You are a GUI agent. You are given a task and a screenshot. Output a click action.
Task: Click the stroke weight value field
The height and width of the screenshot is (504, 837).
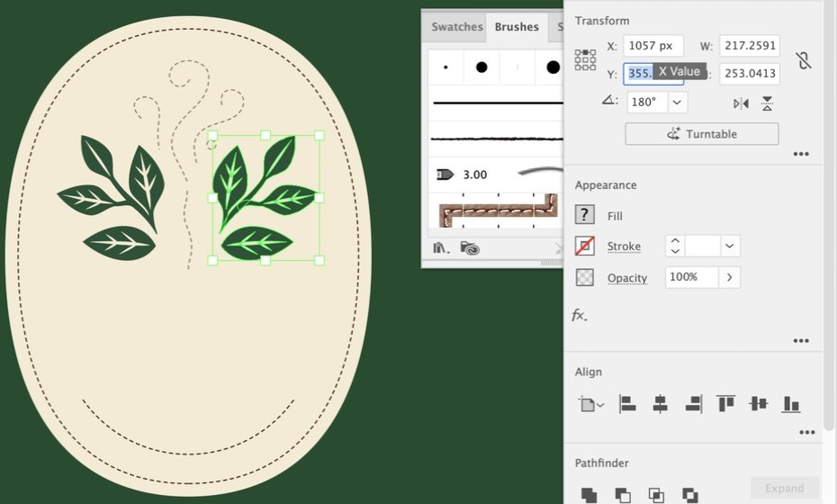(x=702, y=246)
